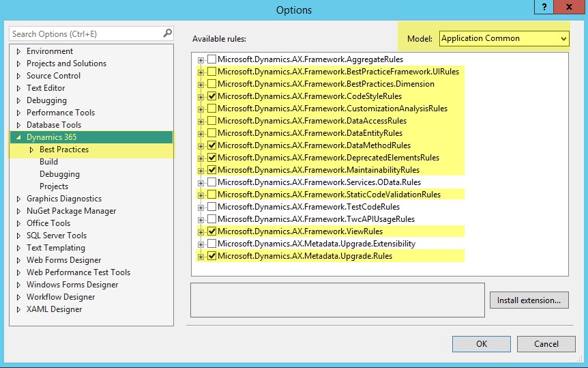
Task: Collapse the Dynamics 365 node arrow
Action: (x=18, y=137)
